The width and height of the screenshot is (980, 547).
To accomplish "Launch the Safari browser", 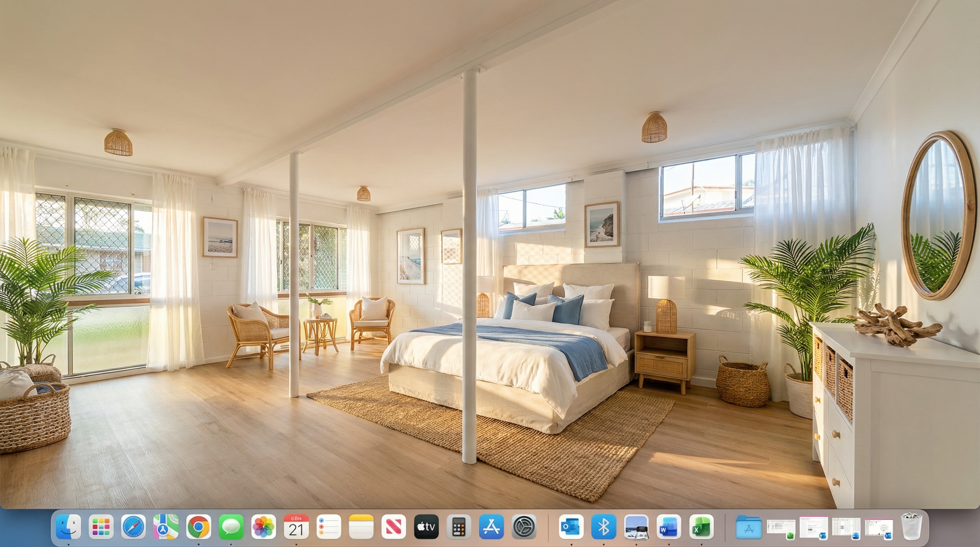I will click(134, 527).
